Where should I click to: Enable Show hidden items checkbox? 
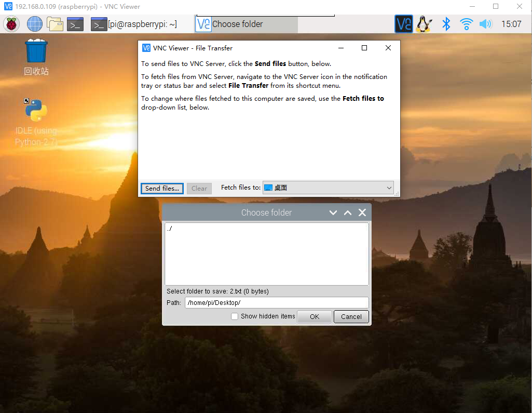pos(235,316)
